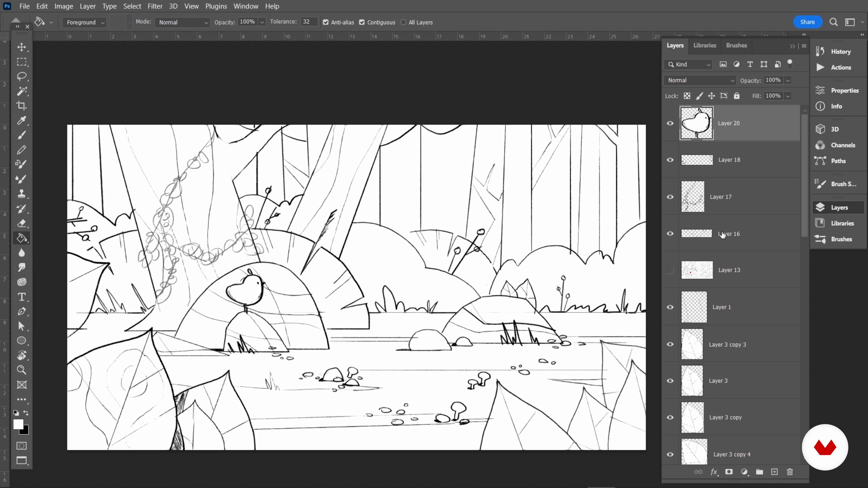Select the Clone Stamp tool
The height and width of the screenshot is (488, 868).
(22, 194)
